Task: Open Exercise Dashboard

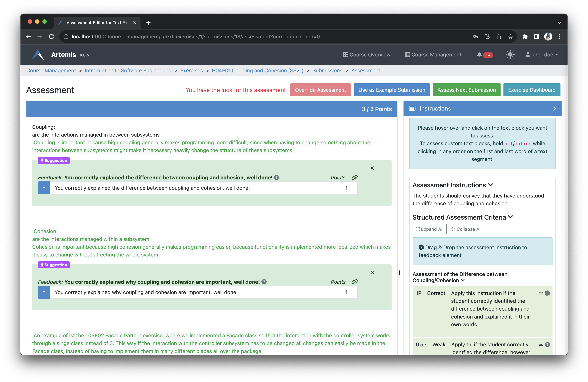Action: pos(532,90)
